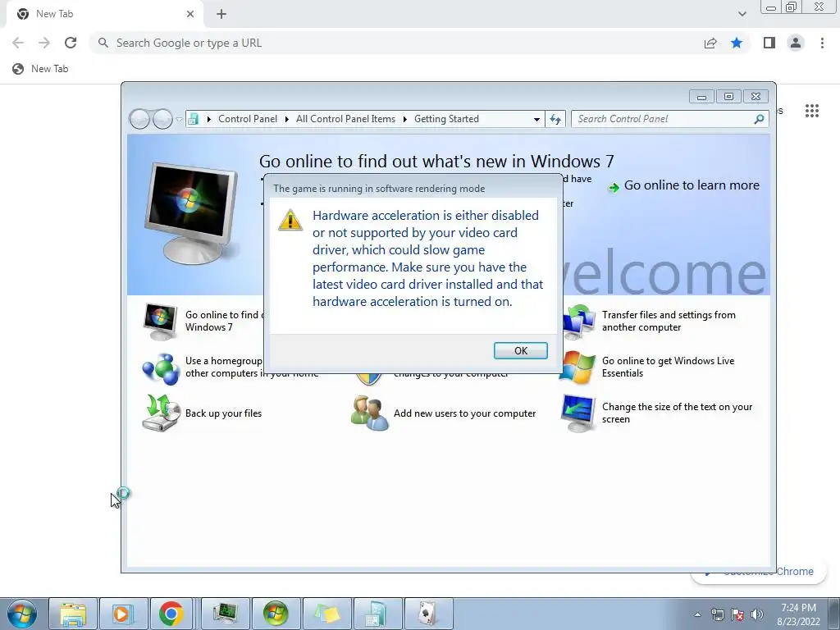Open the Chrome three-dot menu

click(x=822, y=43)
